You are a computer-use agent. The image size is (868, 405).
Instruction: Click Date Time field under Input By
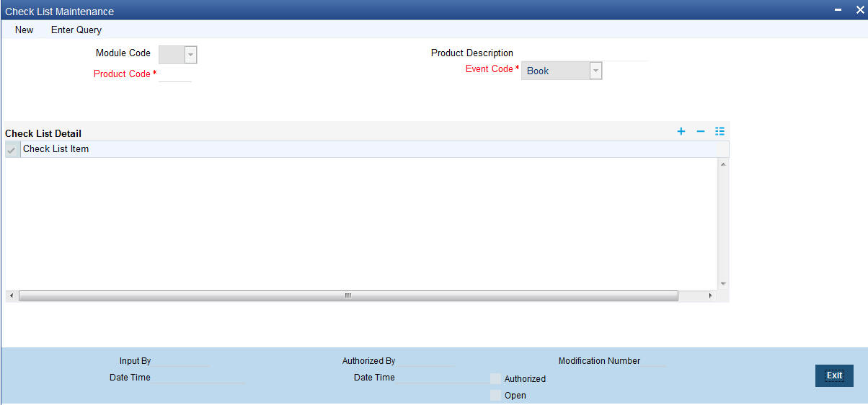pyautogui.click(x=198, y=377)
